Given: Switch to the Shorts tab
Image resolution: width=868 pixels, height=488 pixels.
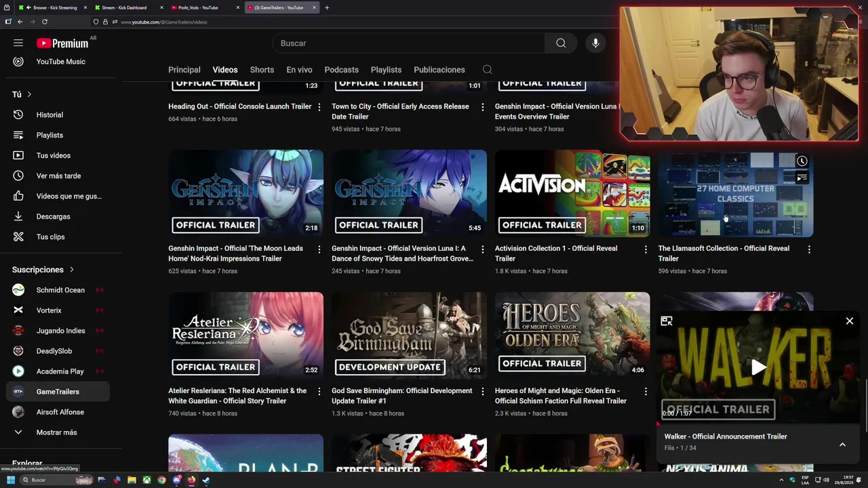Looking at the screenshot, I should [262, 70].
